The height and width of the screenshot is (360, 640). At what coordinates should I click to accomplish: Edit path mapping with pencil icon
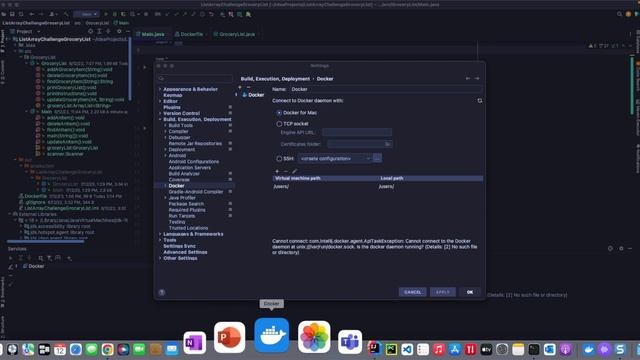(x=294, y=171)
